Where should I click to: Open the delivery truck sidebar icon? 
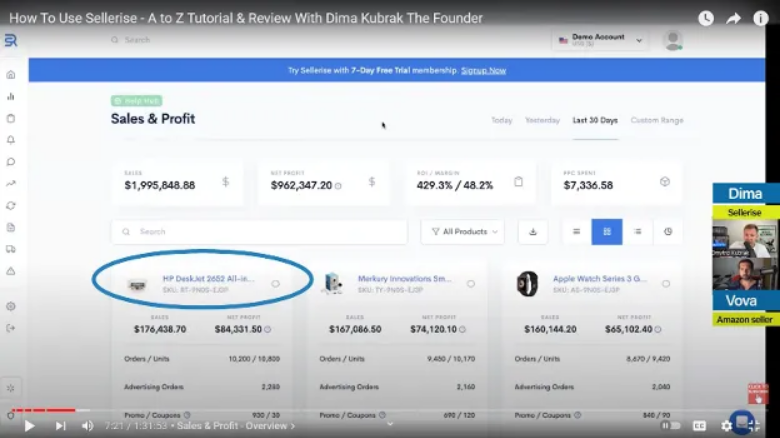pos(10,249)
